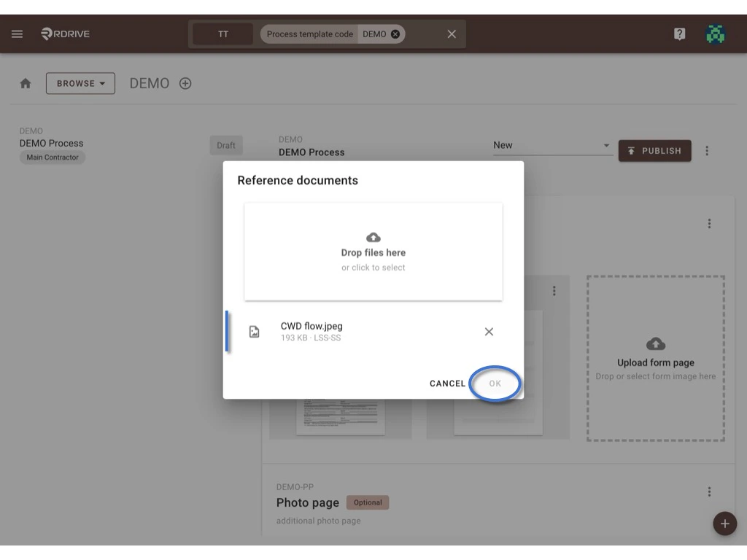
Task: Click the RDRIVE logo
Action: coord(65,34)
